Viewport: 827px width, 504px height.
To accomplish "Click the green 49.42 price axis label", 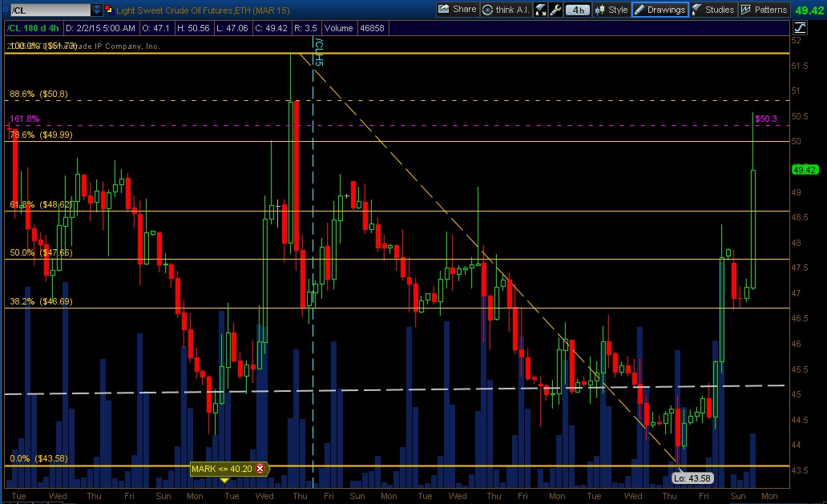I will [x=805, y=170].
